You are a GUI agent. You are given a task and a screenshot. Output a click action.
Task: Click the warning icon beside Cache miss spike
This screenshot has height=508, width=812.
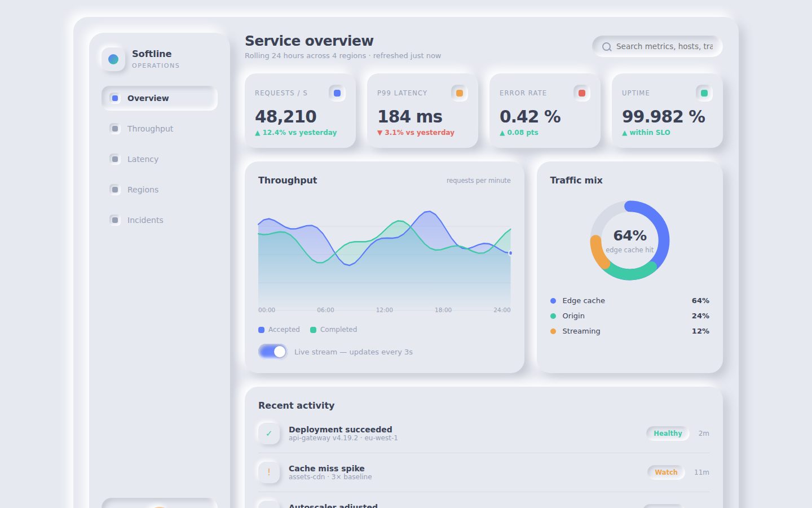click(269, 472)
